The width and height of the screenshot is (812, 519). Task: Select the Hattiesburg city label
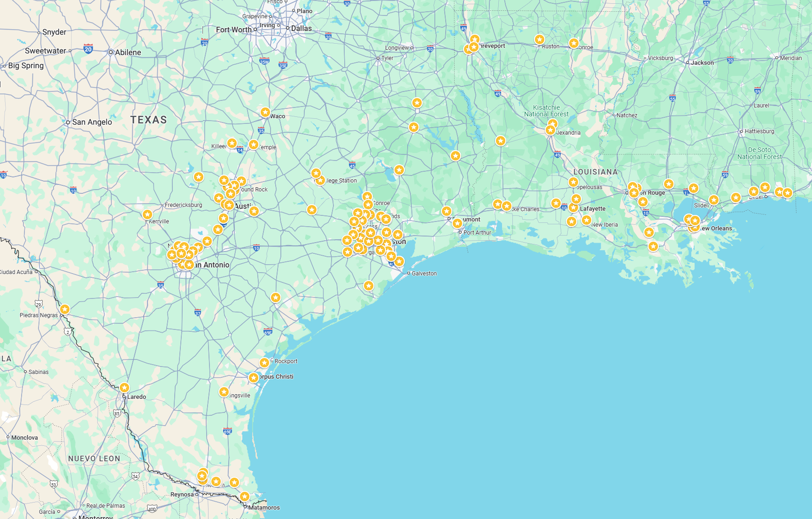(x=759, y=131)
